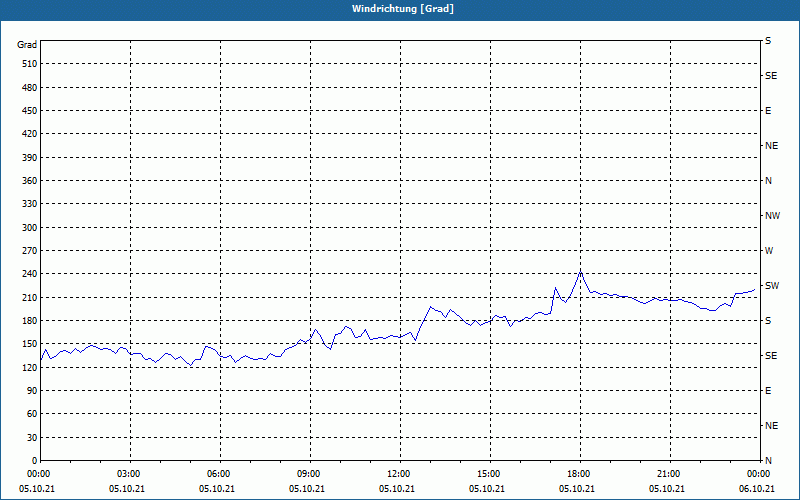This screenshot has width=800, height=500.
Task: Select the E compass label level with 450
Action: tap(768, 111)
